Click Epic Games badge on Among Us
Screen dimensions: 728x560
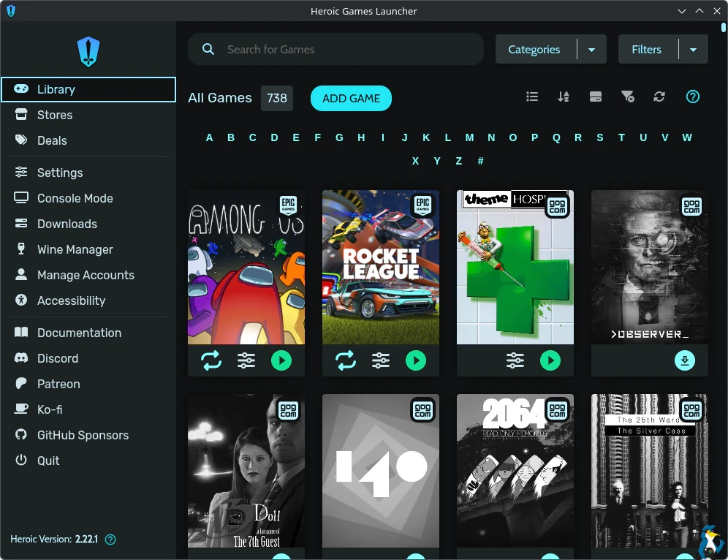coord(288,205)
